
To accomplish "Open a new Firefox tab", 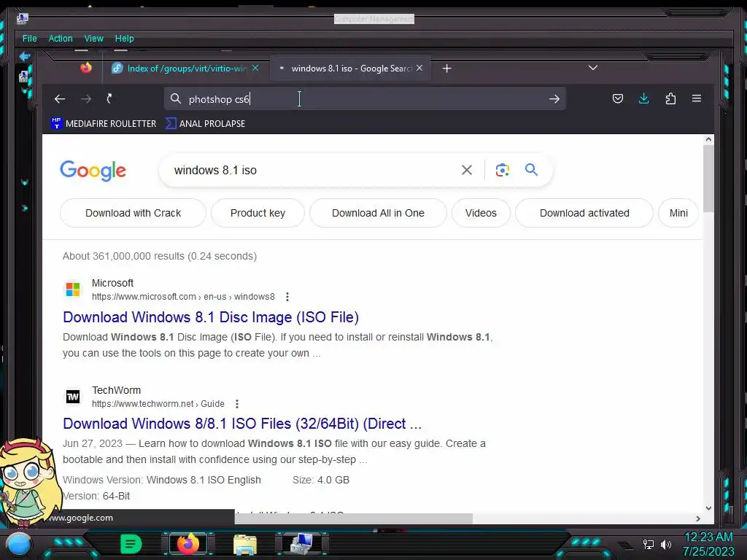I will point(446,69).
